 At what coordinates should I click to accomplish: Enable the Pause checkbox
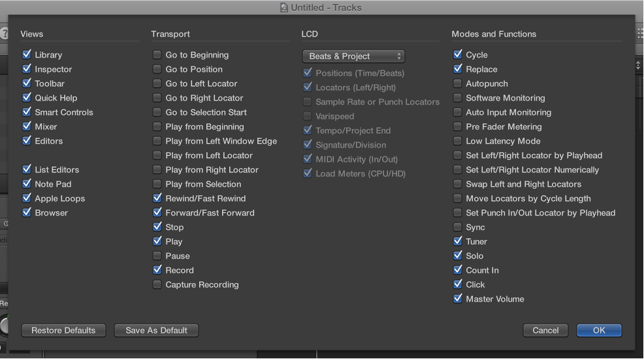pyautogui.click(x=157, y=256)
